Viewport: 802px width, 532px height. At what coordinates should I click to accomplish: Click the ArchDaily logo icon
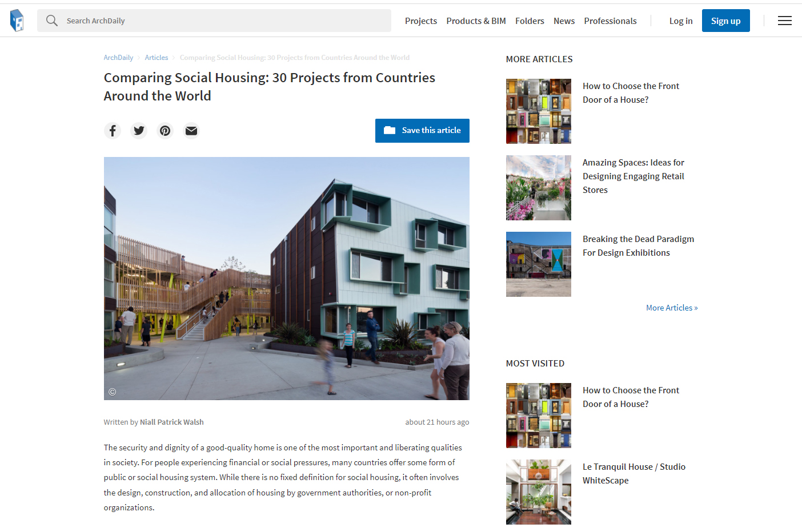(17, 21)
